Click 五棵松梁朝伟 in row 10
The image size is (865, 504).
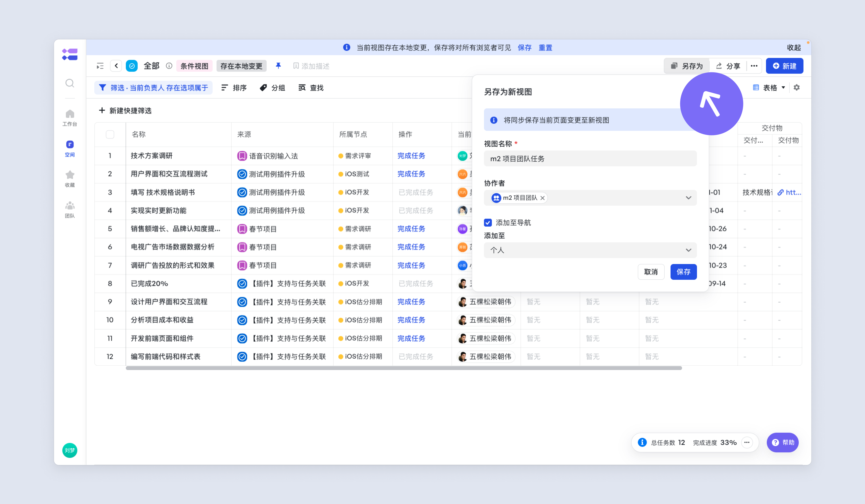pyautogui.click(x=486, y=320)
